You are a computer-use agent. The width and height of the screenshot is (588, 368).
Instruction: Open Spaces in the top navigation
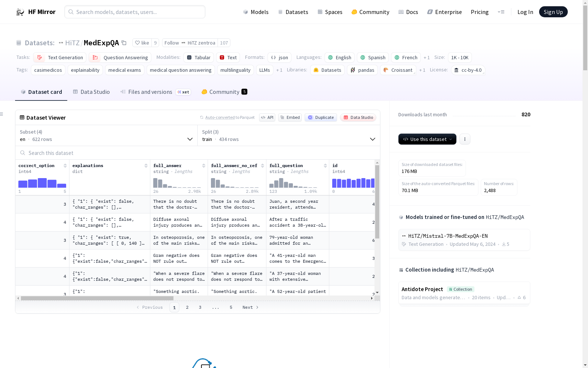pos(330,12)
